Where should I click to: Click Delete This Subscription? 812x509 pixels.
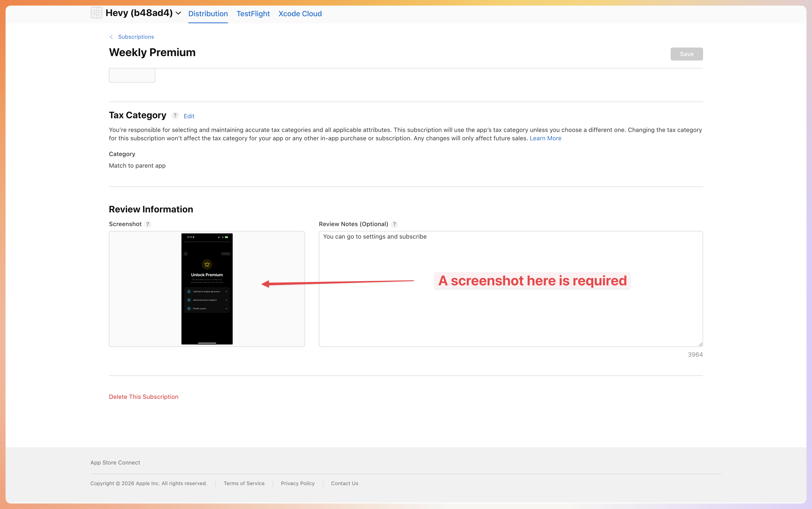pyautogui.click(x=144, y=397)
